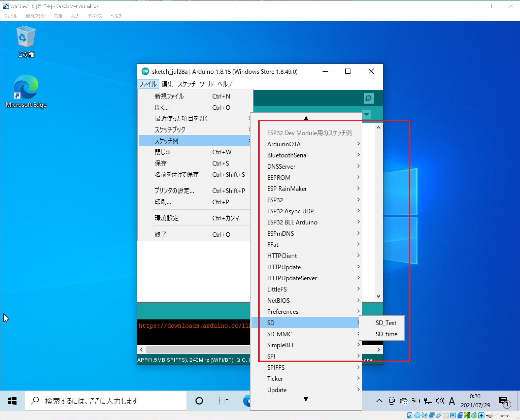
Task: Show hidden system tray icons chevron
Action: [379, 401]
